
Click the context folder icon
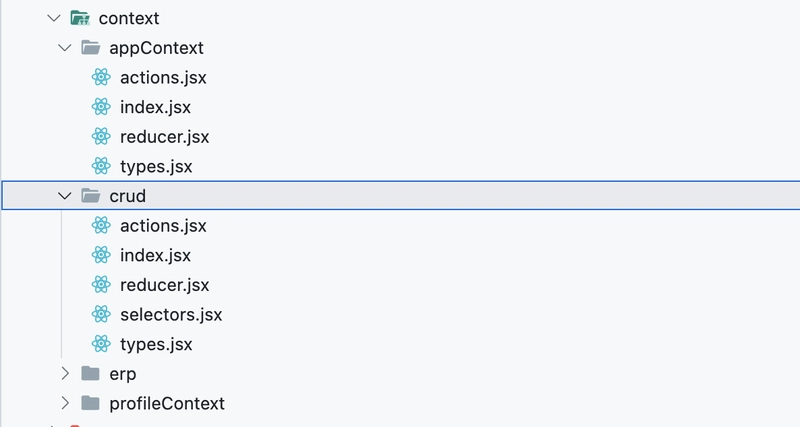coord(81,18)
